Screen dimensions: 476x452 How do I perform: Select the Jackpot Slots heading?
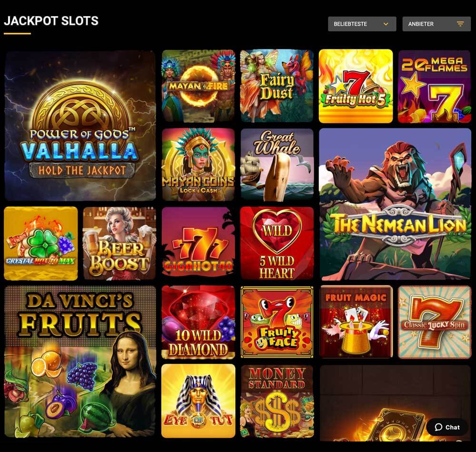51,21
